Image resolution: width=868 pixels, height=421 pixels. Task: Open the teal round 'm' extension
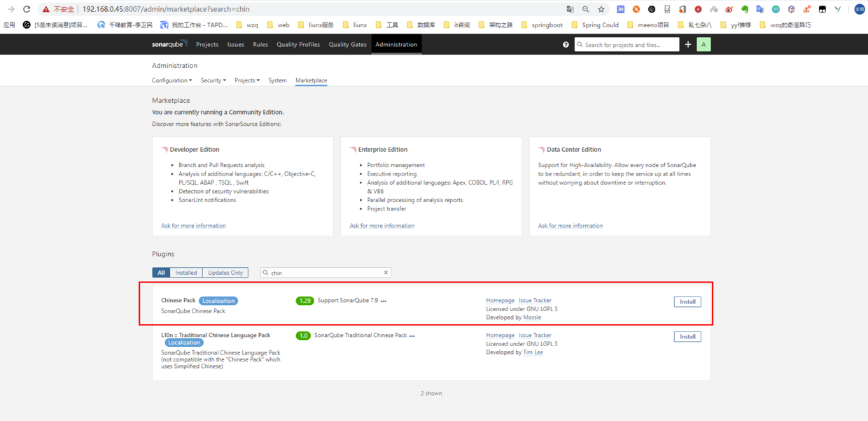pyautogui.click(x=776, y=9)
